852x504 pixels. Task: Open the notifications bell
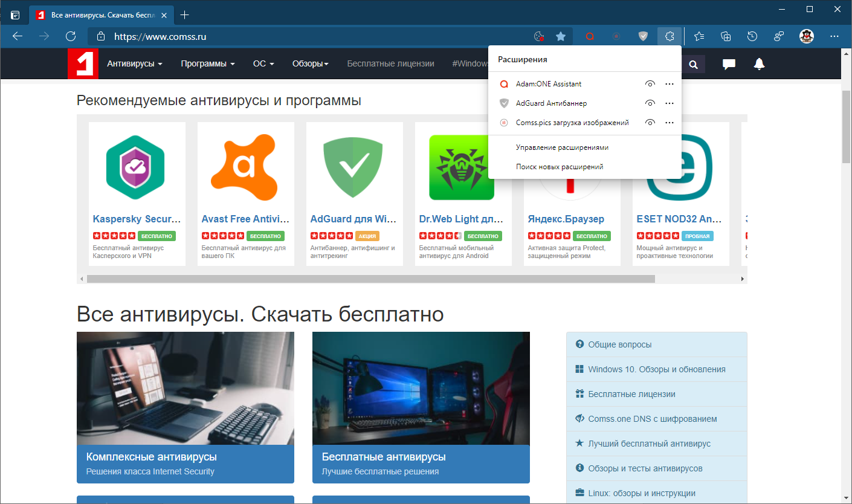click(760, 64)
